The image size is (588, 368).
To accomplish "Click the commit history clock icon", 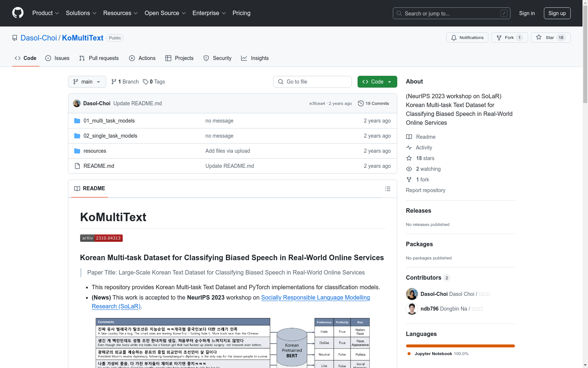I will [361, 103].
